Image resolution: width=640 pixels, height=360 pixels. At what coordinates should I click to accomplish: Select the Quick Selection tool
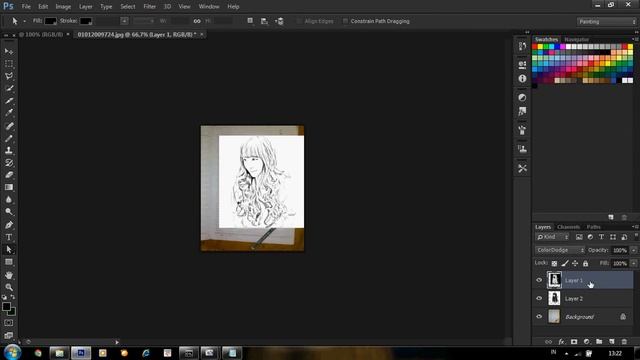(9, 88)
